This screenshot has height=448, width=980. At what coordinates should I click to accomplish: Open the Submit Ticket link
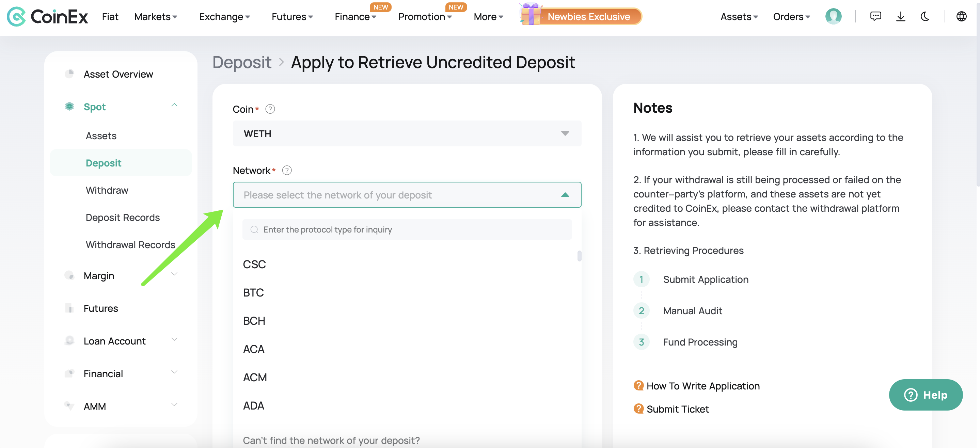[x=678, y=409]
